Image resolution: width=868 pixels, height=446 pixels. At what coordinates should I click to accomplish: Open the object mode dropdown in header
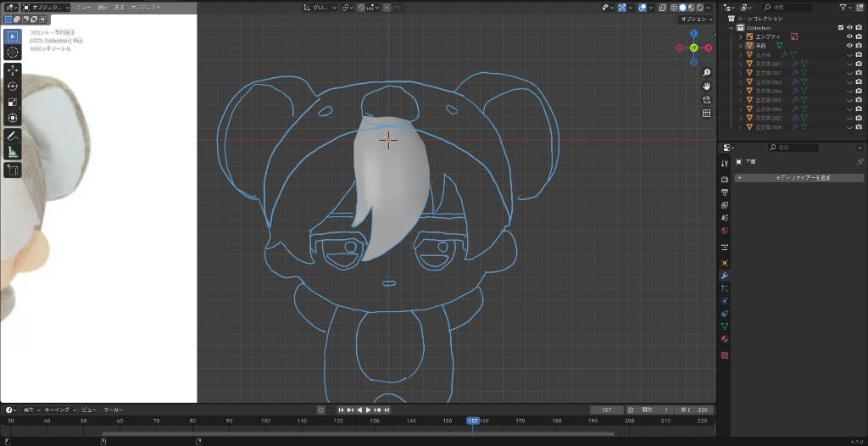pyautogui.click(x=47, y=7)
